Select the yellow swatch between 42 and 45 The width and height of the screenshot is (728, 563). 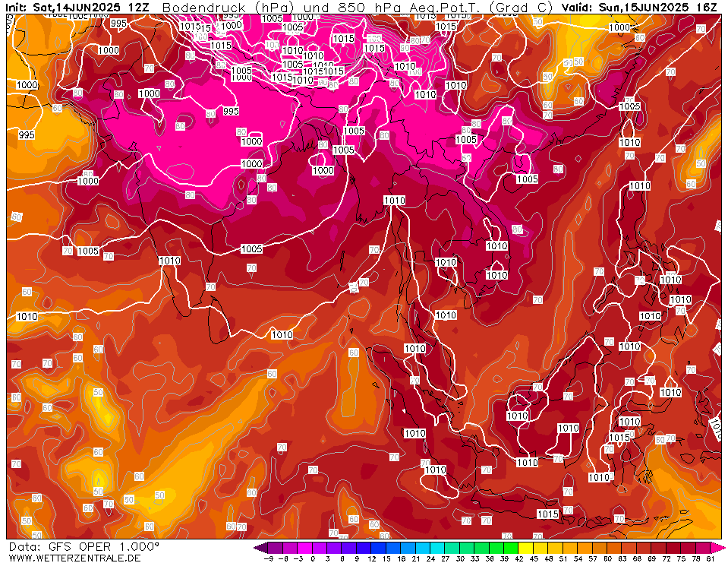527,547
